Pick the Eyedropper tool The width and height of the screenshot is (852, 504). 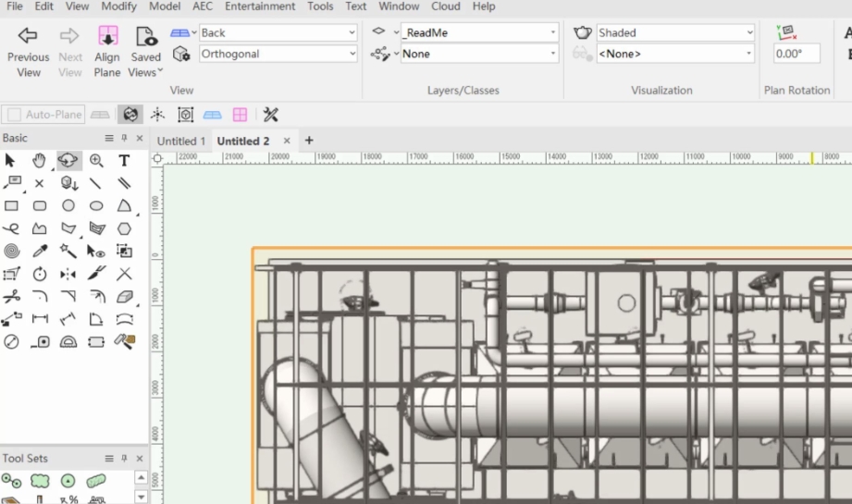pos(40,251)
